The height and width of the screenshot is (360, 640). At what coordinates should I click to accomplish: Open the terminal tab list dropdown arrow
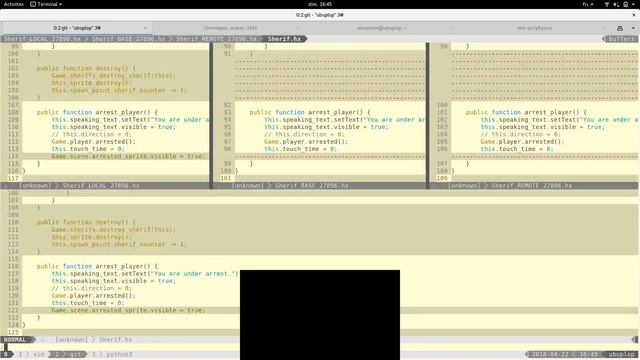633,28
